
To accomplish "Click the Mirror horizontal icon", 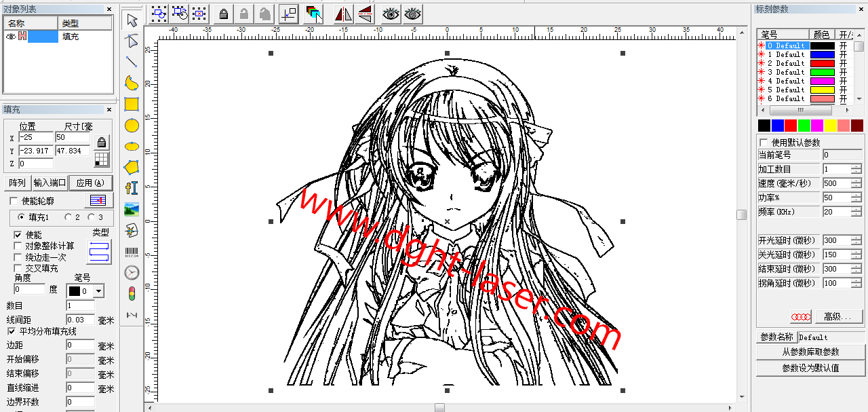I will pyautogui.click(x=343, y=13).
